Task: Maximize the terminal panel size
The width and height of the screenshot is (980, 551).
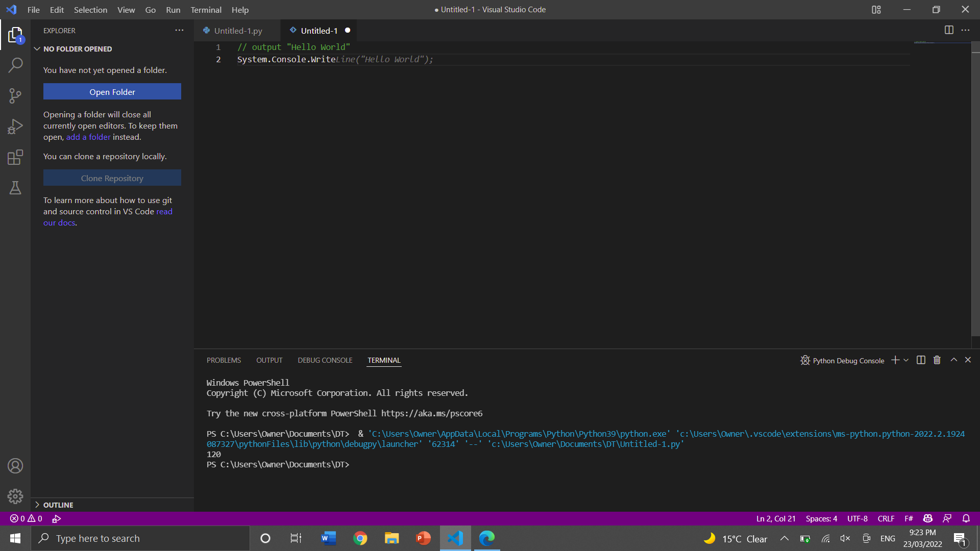Action: (x=953, y=360)
